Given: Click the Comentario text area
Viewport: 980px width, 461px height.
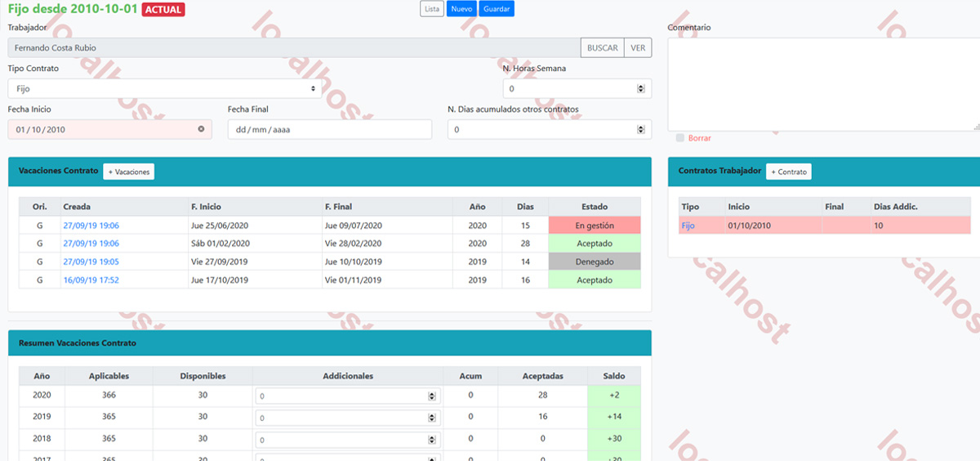Looking at the screenshot, I should 823,84.
